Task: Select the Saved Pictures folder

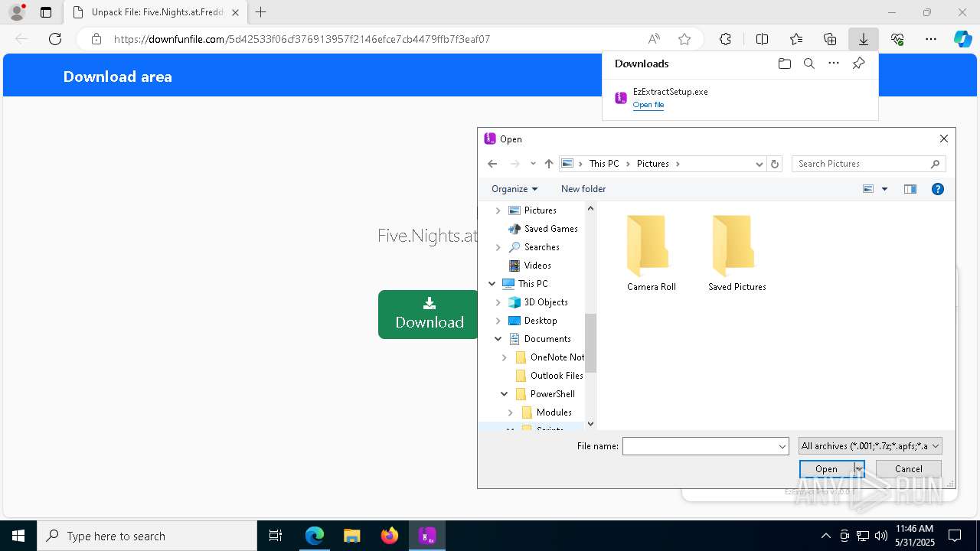Action: [x=737, y=253]
